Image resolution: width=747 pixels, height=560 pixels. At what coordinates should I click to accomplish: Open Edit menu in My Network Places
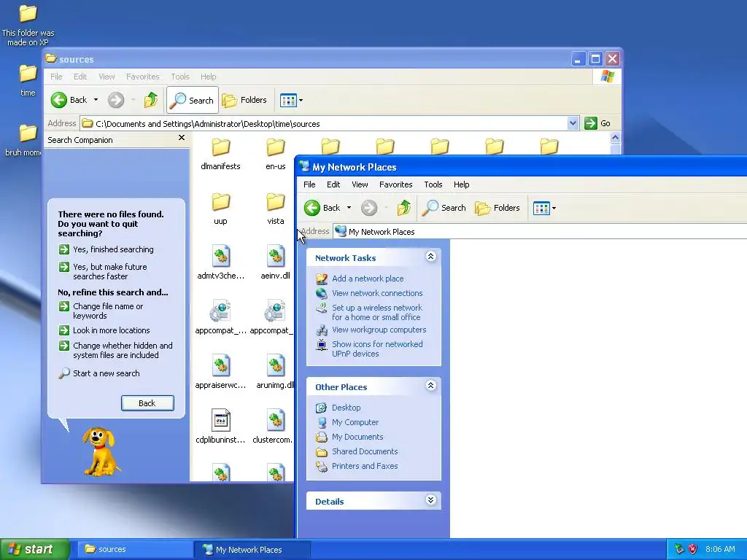click(333, 184)
